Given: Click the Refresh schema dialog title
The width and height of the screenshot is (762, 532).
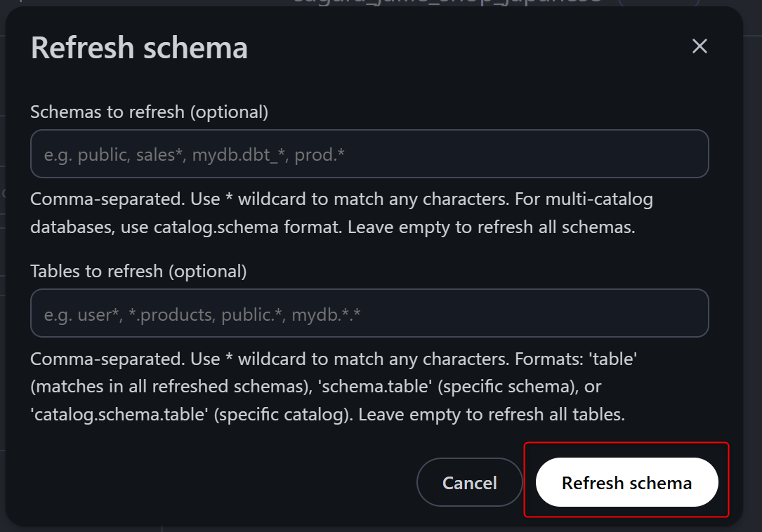Looking at the screenshot, I should [139, 48].
